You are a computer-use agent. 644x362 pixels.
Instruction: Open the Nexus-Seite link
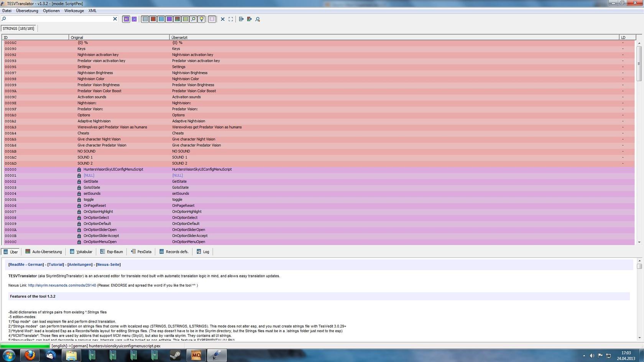tap(108, 265)
